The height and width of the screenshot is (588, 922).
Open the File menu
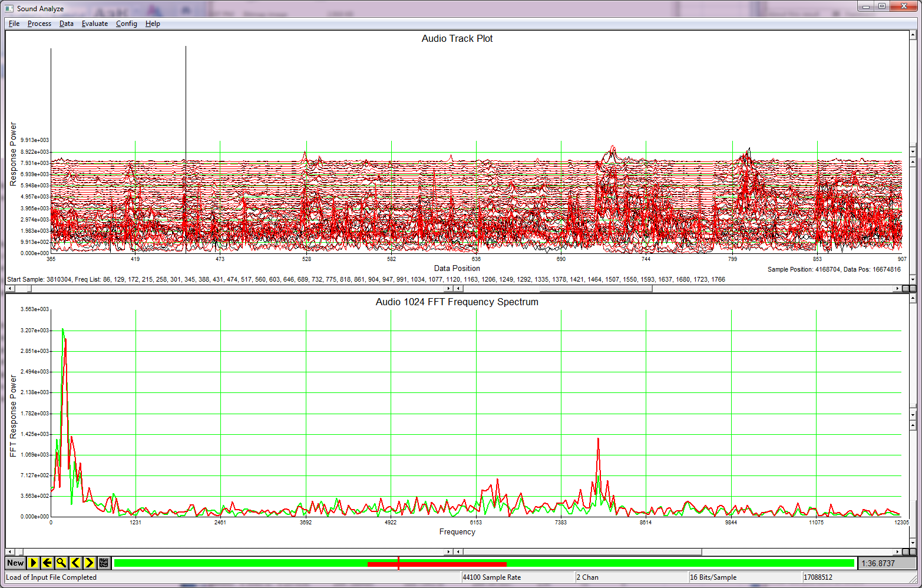(14, 24)
